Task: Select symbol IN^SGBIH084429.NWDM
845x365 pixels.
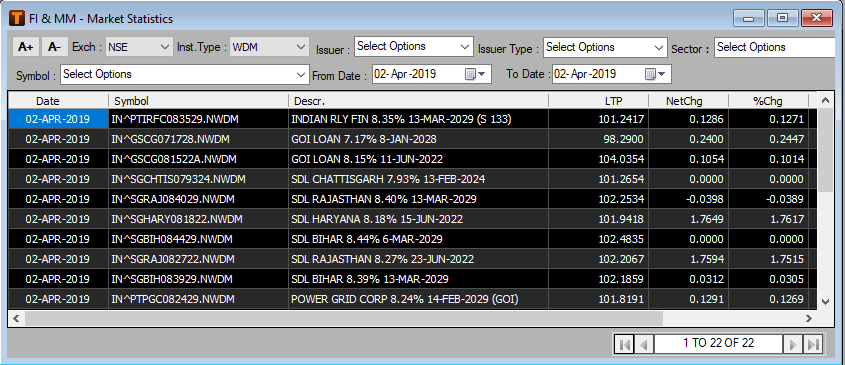Action: pos(171,239)
